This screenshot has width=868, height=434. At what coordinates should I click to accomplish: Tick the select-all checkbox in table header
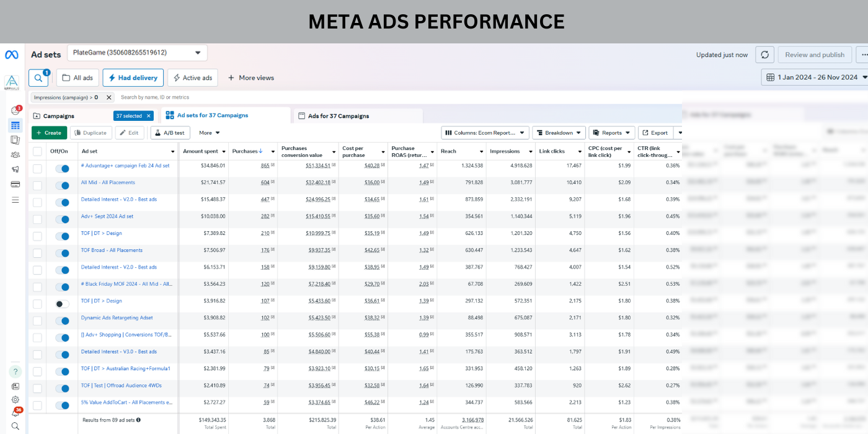pyautogui.click(x=38, y=151)
